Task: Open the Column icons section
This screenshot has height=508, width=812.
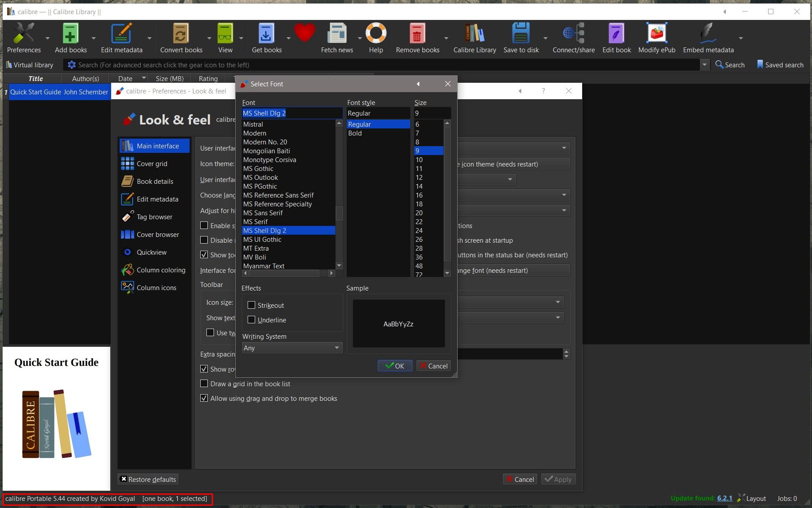Action: tap(154, 287)
